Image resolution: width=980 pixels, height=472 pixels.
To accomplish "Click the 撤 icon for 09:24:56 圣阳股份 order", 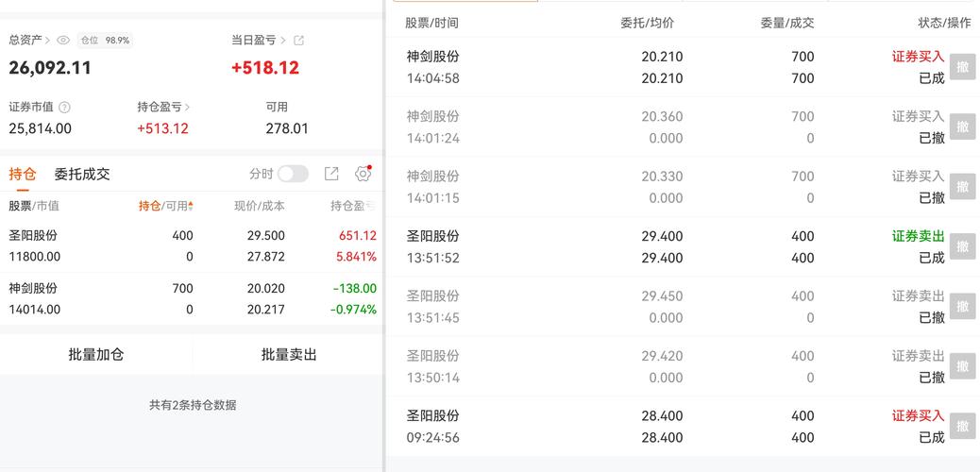I will (x=961, y=426).
